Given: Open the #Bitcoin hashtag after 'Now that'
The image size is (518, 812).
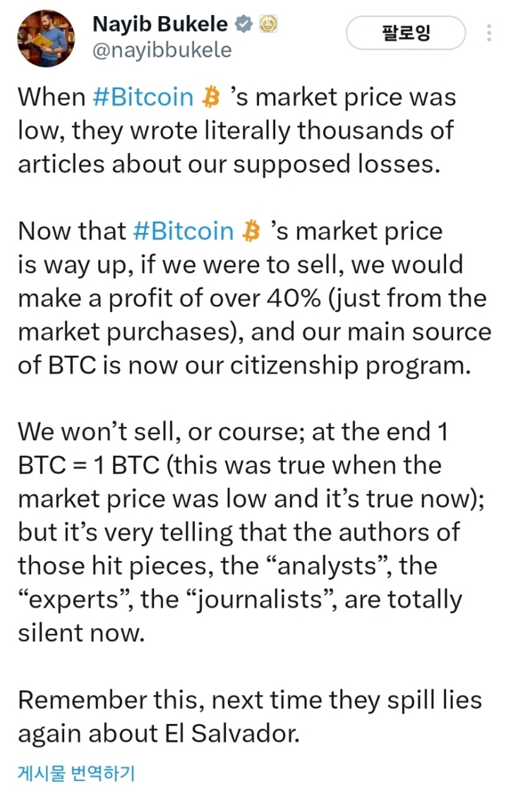Looking at the screenshot, I should point(183,231).
